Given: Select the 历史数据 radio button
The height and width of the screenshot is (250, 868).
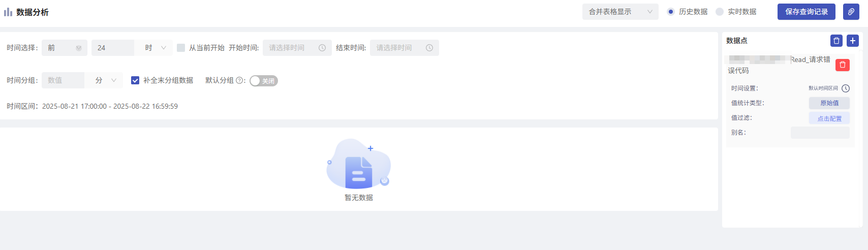Looking at the screenshot, I should (x=671, y=12).
